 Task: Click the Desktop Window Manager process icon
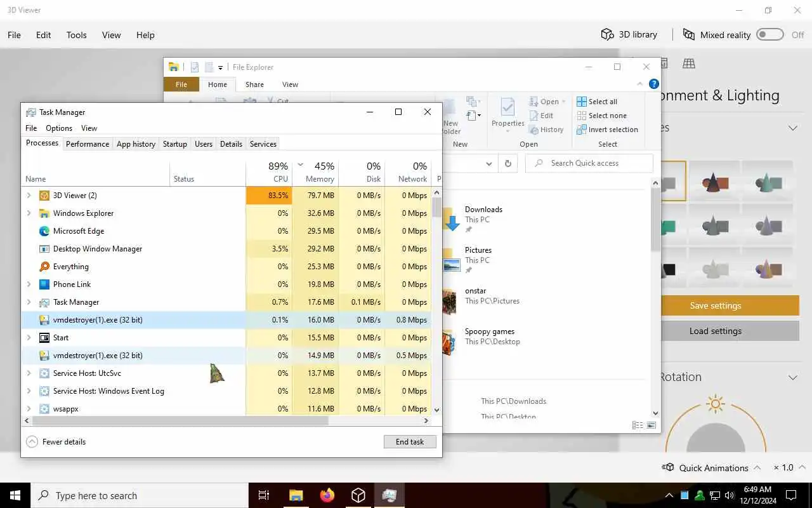44,249
